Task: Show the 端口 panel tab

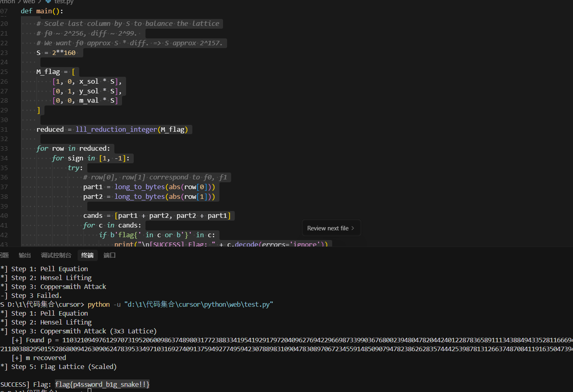Action: tap(110, 255)
